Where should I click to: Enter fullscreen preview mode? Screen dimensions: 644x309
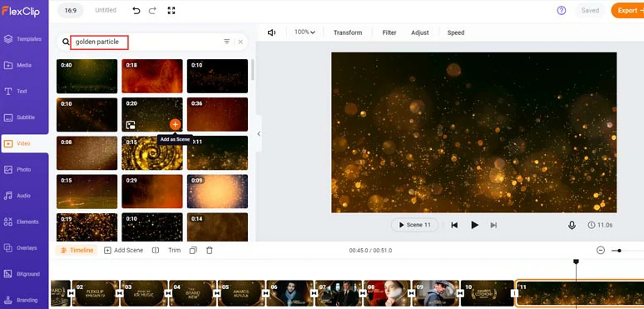(171, 11)
